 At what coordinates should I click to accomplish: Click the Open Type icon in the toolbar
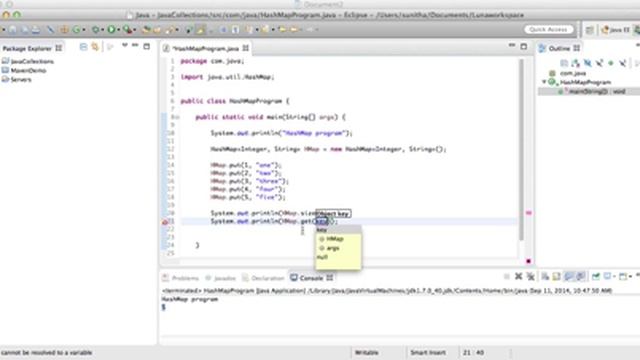(x=146, y=30)
